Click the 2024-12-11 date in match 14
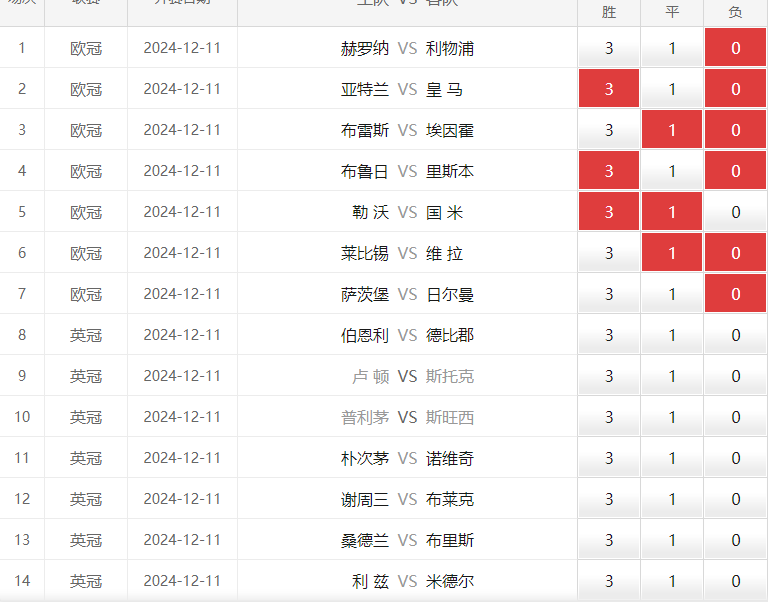Viewport: 768px width, 602px height. 182,581
